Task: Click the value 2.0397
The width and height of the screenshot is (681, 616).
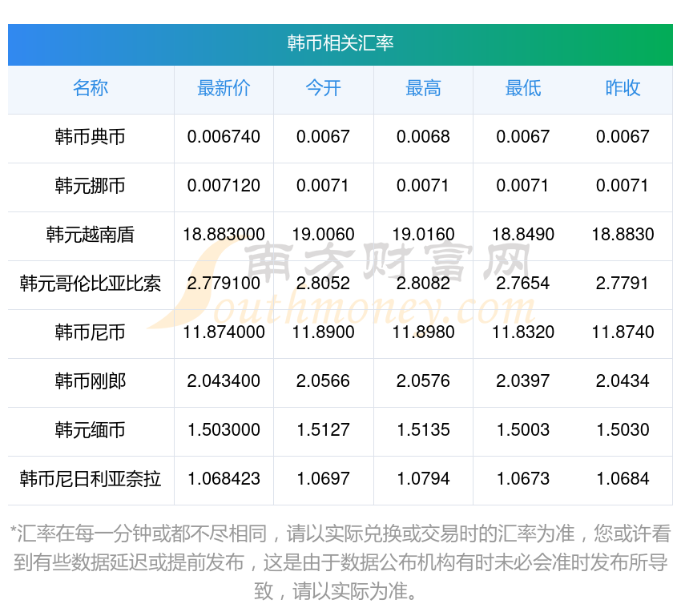Action: coord(523,381)
